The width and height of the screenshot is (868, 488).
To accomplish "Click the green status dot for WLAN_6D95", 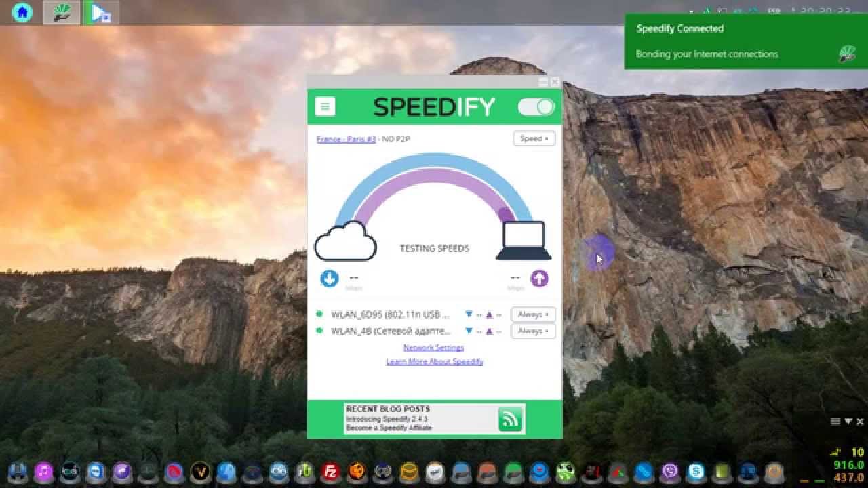I will [319, 314].
